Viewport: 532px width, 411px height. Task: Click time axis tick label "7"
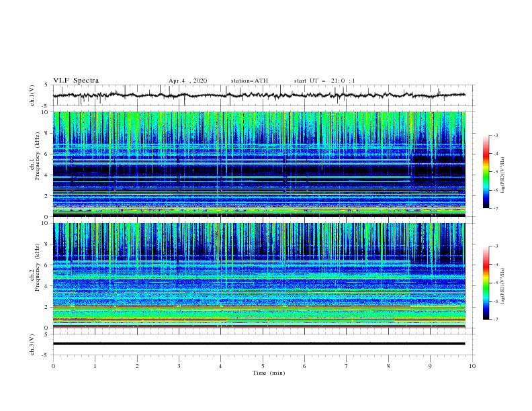pos(347,366)
